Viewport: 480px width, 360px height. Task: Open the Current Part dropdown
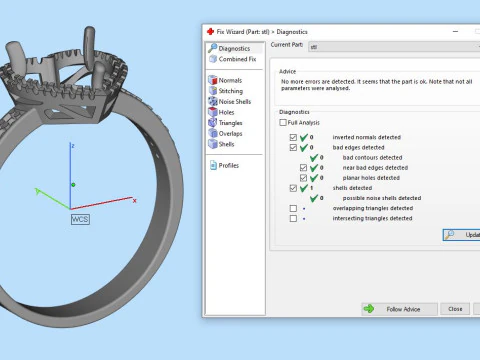[394, 47]
